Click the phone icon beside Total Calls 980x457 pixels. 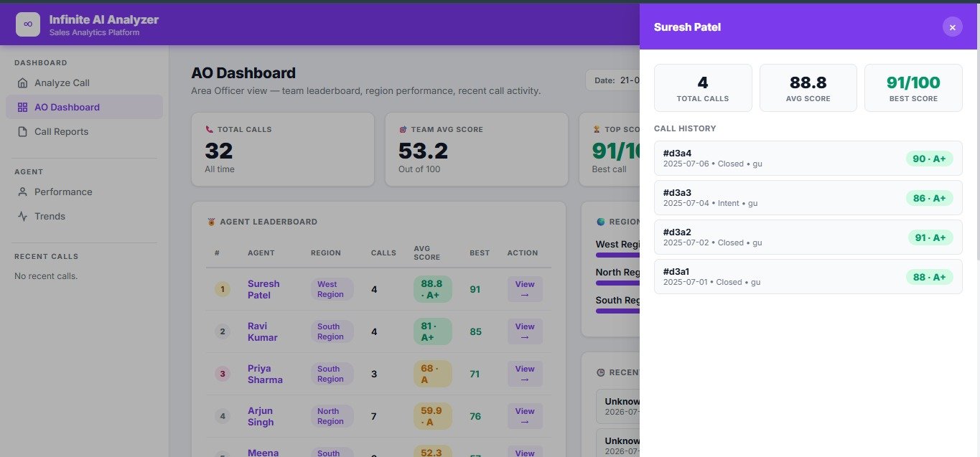coord(209,129)
